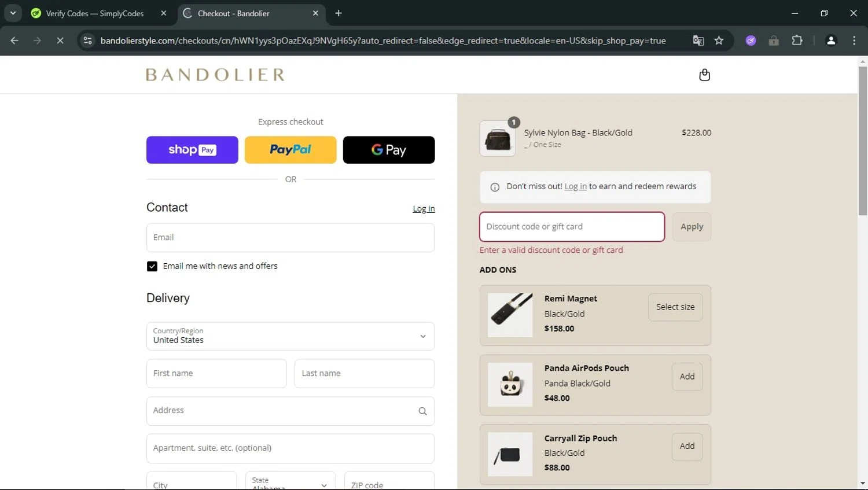868x490 pixels.
Task: Click the Remi Magnet product thumbnail
Action: 510,315
